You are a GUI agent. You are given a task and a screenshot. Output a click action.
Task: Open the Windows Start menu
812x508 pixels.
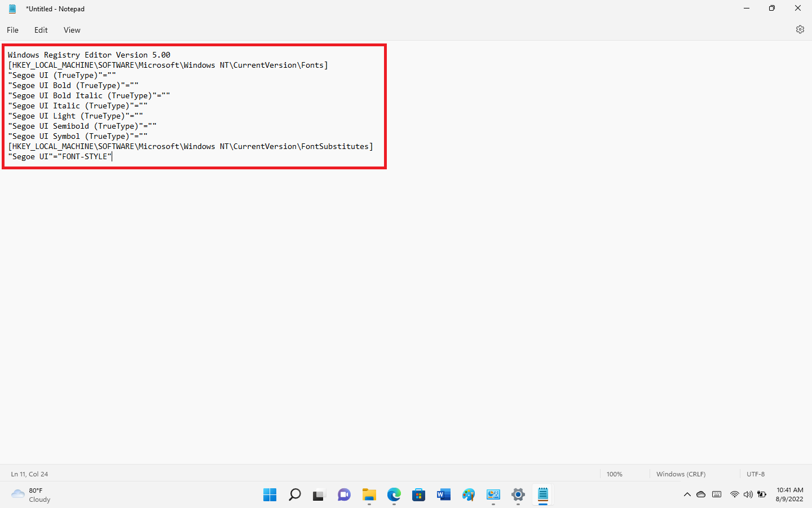[270, 495]
